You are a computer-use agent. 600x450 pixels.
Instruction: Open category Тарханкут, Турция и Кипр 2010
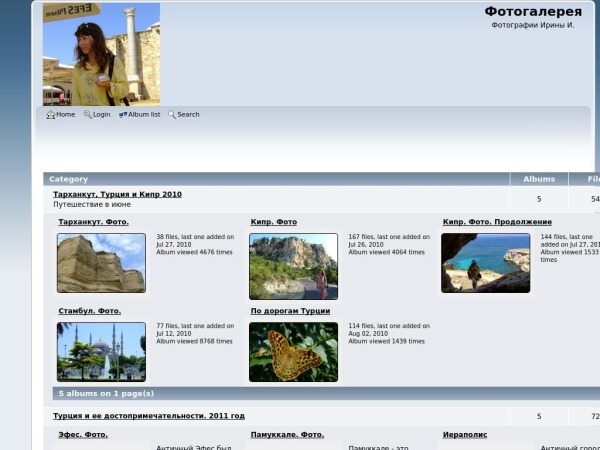click(117, 194)
